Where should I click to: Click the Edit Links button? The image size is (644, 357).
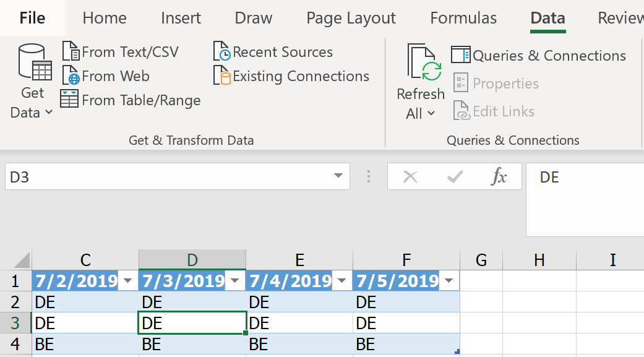click(494, 111)
